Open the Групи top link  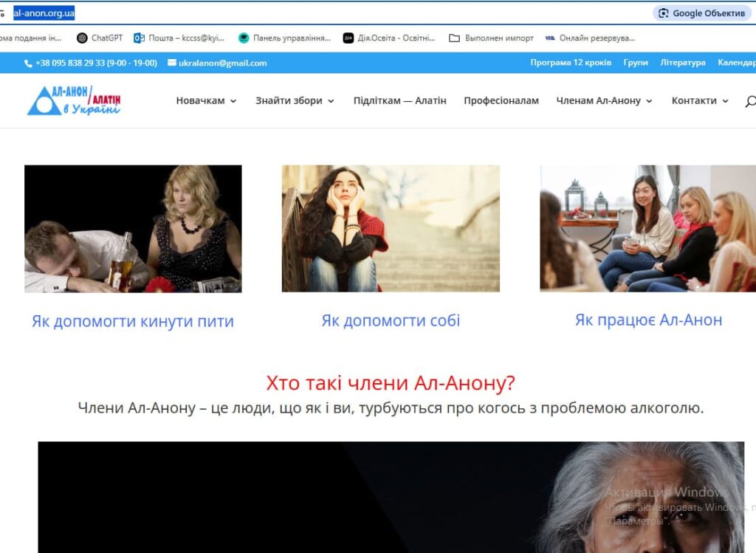coord(636,63)
